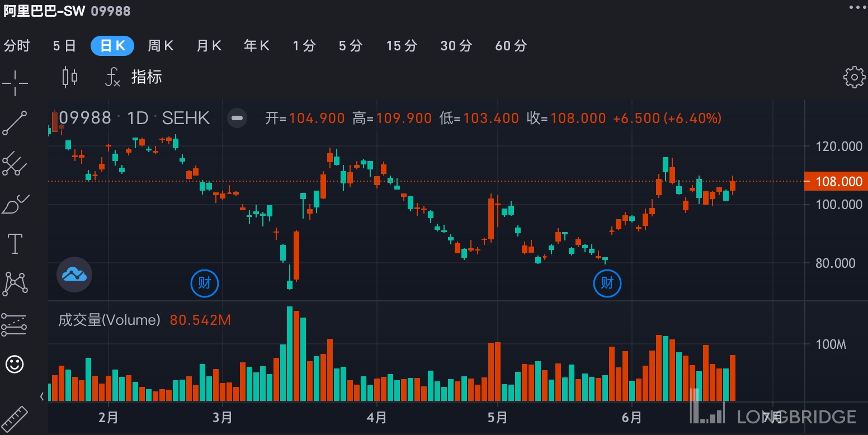Switch to the 分时 intraday tab
The image size is (868, 435).
(x=17, y=46)
